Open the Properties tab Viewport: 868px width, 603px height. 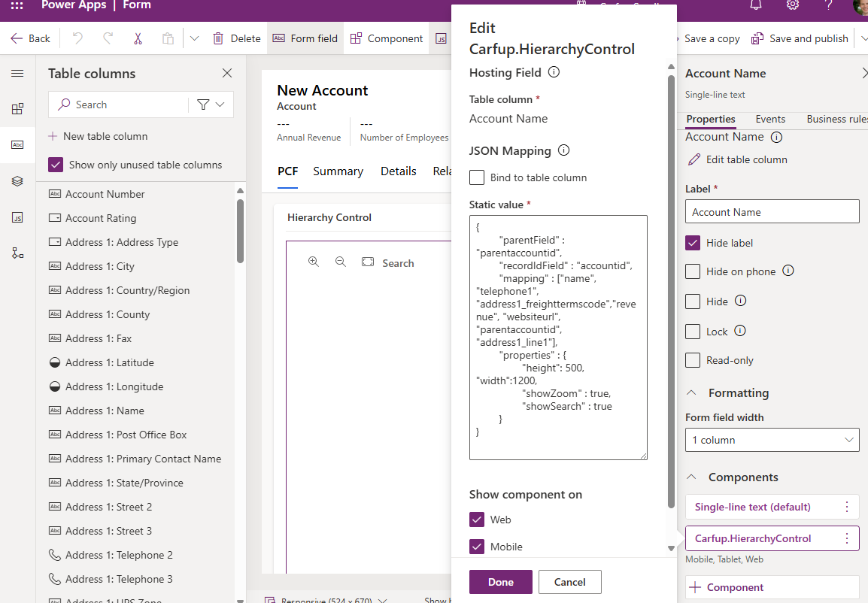coord(711,119)
